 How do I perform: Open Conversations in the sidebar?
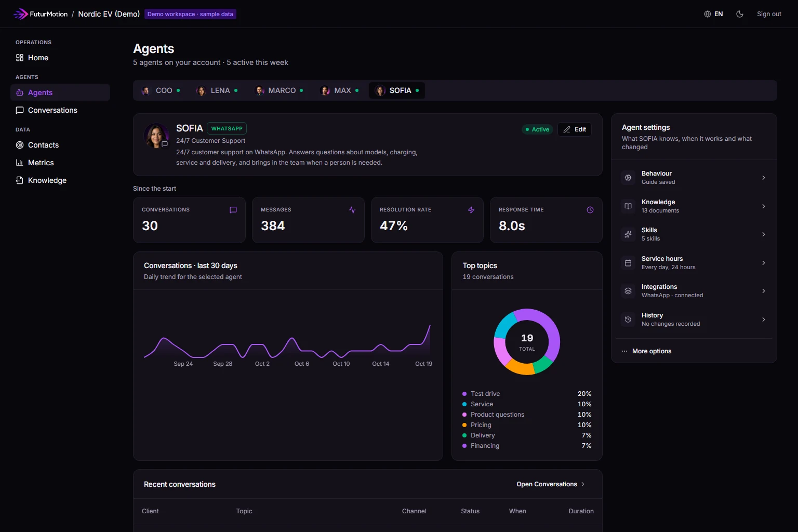pos(60,110)
